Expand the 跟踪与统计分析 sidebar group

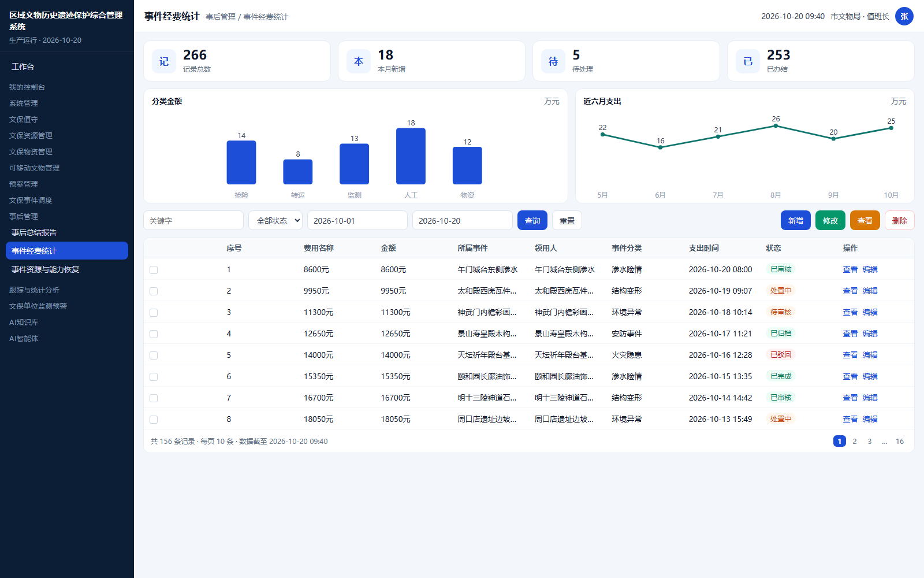(x=34, y=290)
